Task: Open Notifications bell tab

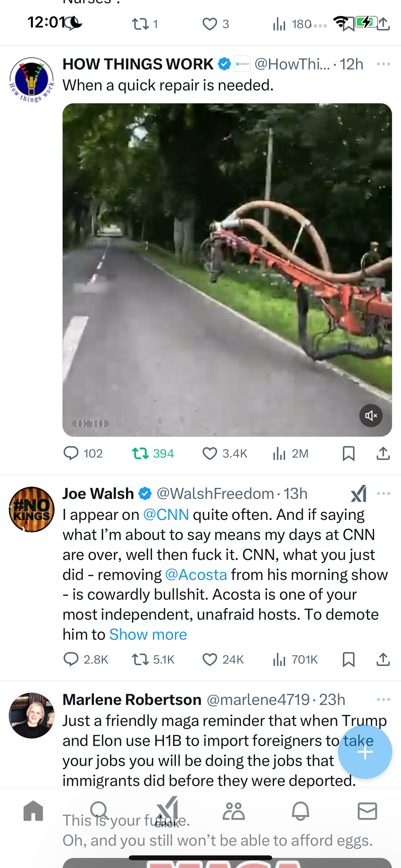Action: (x=300, y=811)
